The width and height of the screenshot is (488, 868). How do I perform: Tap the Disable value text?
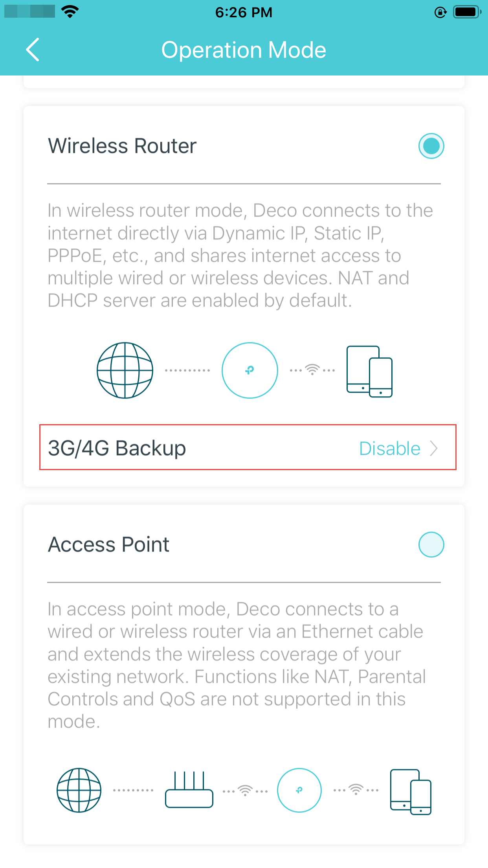(x=390, y=449)
